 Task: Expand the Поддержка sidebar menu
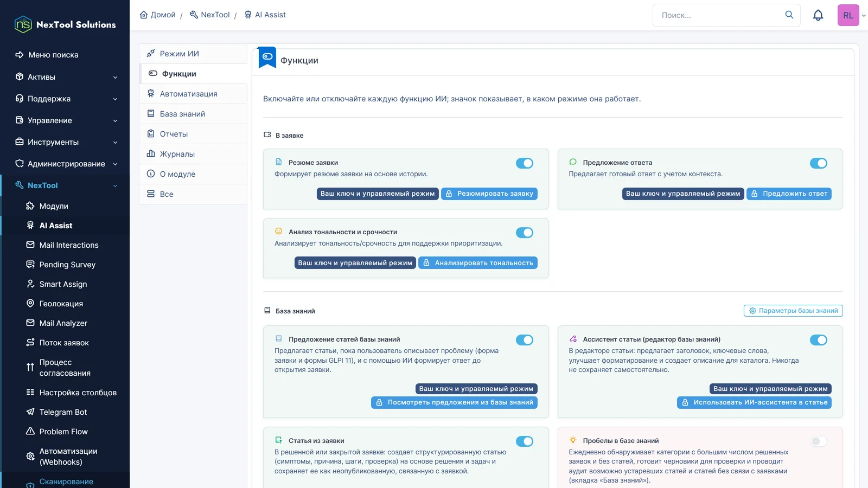pos(65,99)
